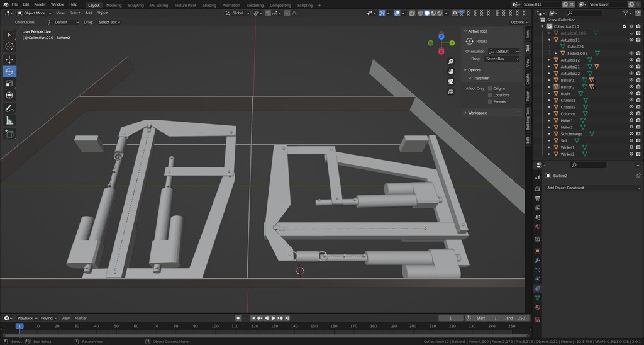Screen dimensions: 644x345
Task: Click frame 100 on timeline ruler
Action: [x=215, y=326]
